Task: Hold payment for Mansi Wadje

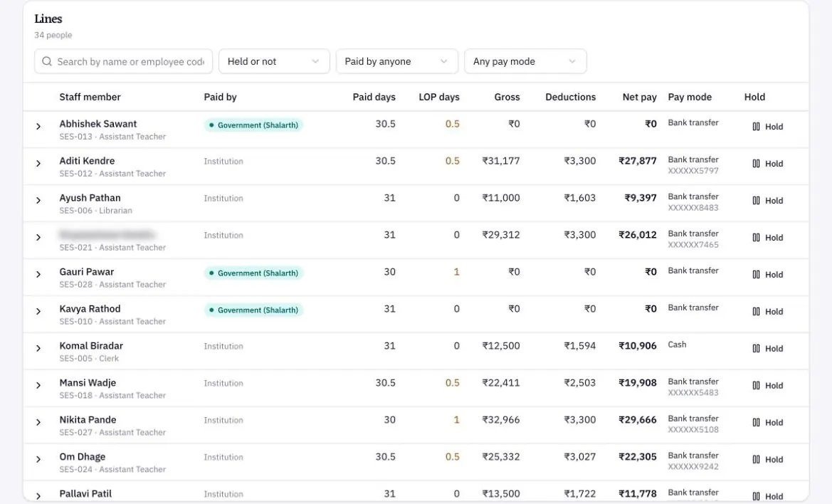Action: pos(767,386)
